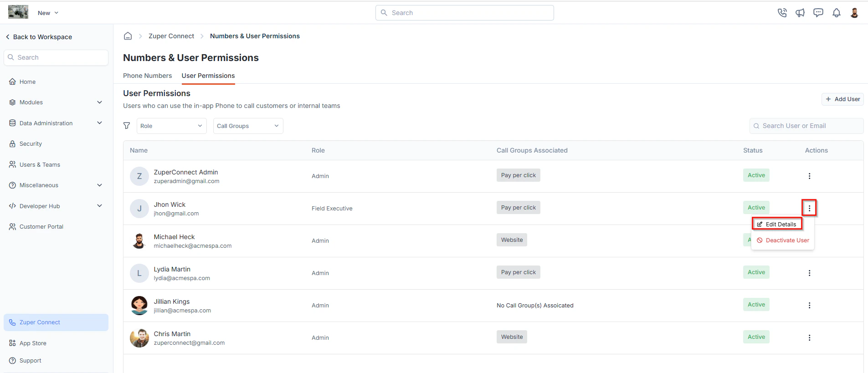Open Zuper Connect breadcrumb link

click(171, 36)
